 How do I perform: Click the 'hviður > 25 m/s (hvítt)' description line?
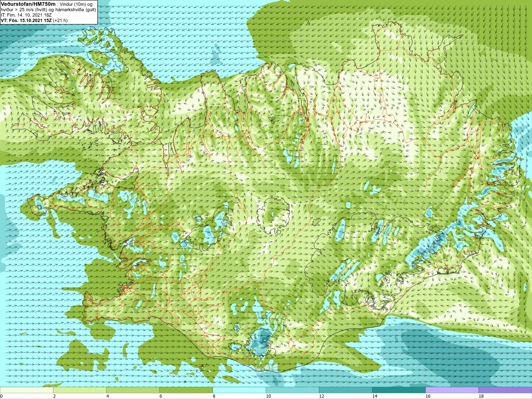pyautogui.click(x=49, y=10)
